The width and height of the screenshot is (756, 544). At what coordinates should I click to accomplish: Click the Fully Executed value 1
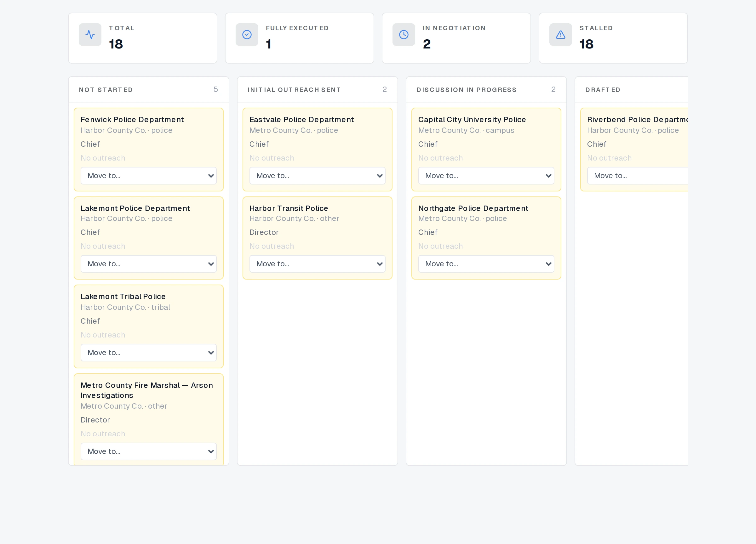tap(268, 44)
